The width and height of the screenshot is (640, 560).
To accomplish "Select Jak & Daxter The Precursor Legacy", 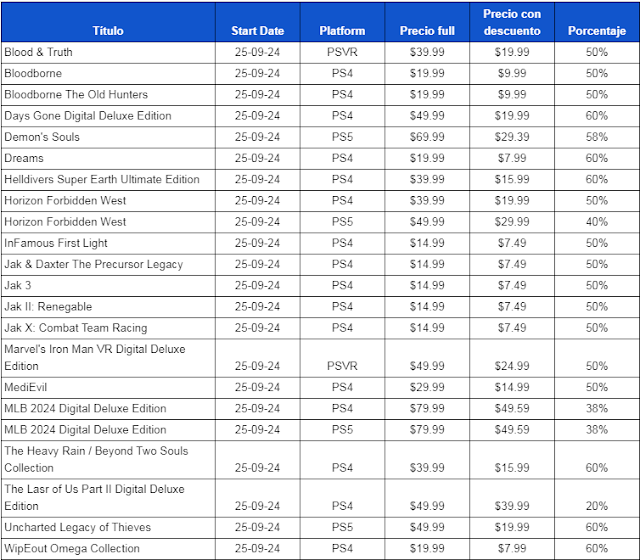I will (108, 264).
